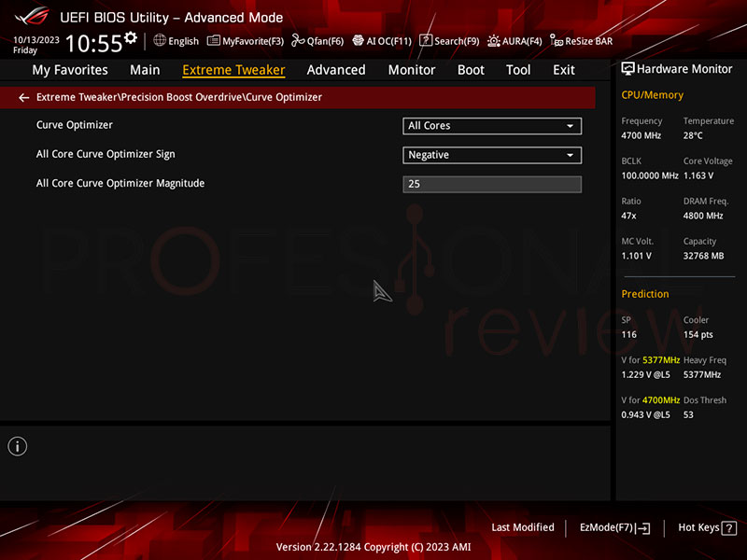Screen dimensions: 747x560
Task: Click the Curve Optimizer setting label
Action: (x=75, y=125)
